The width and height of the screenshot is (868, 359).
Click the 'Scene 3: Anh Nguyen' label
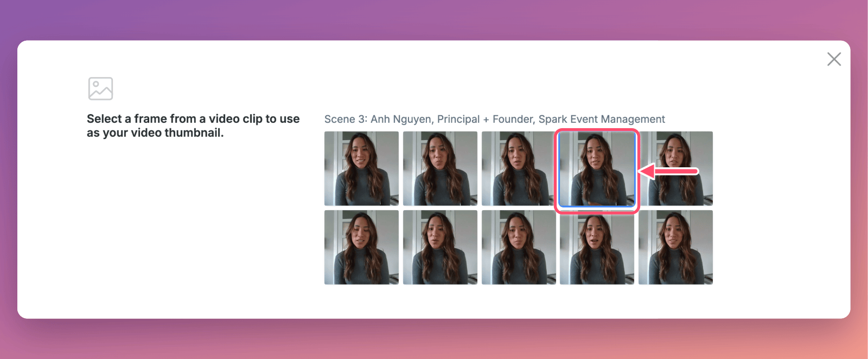click(x=495, y=119)
